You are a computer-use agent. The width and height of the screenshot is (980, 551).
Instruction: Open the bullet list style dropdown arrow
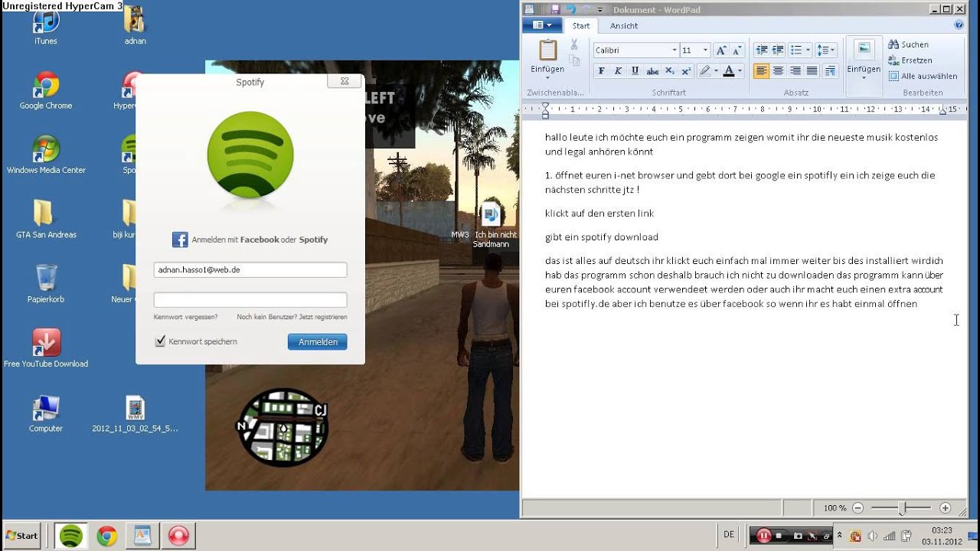(x=808, y=51)
